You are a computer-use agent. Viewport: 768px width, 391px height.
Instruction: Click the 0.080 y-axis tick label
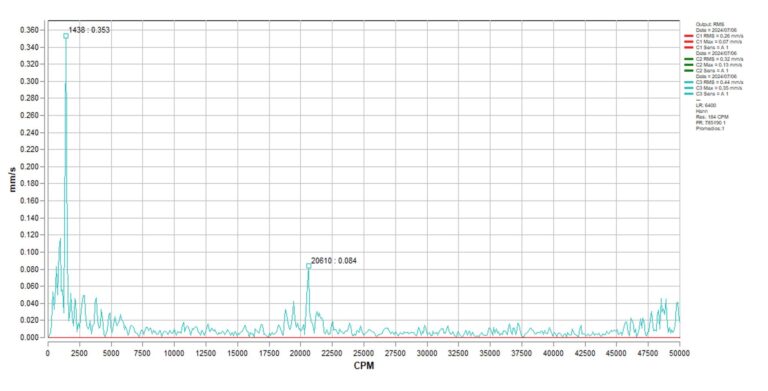pyautogui.click(x=29, y=269)
